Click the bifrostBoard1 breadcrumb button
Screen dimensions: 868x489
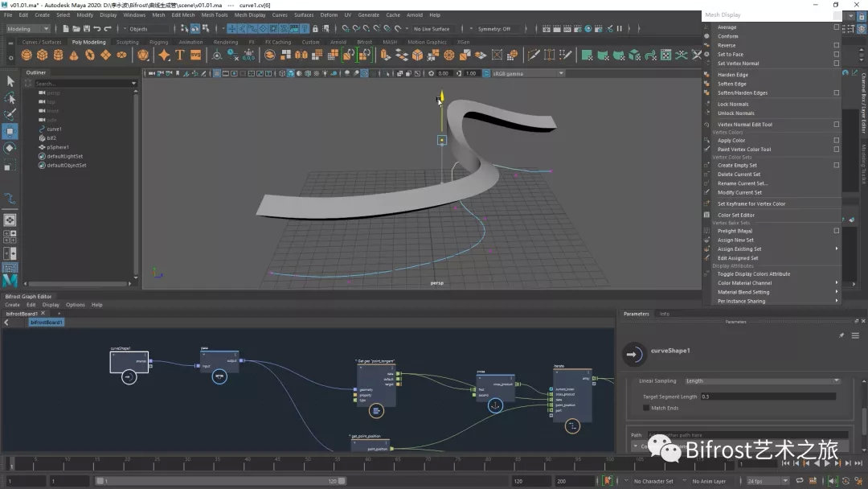pos(47,322)
